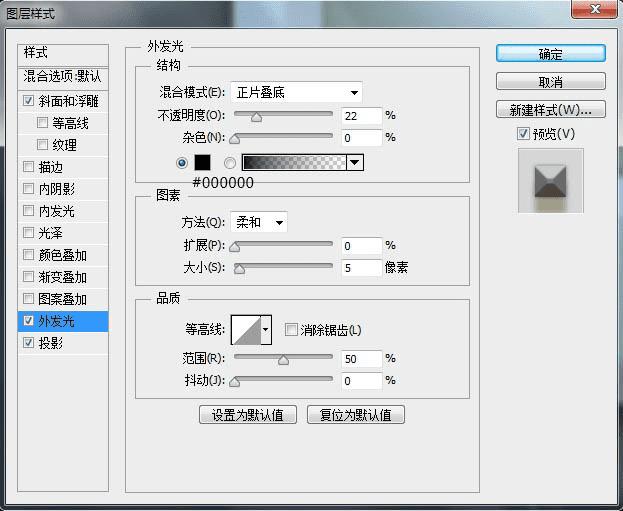Click the 扩展 spread slider handle

235,247
